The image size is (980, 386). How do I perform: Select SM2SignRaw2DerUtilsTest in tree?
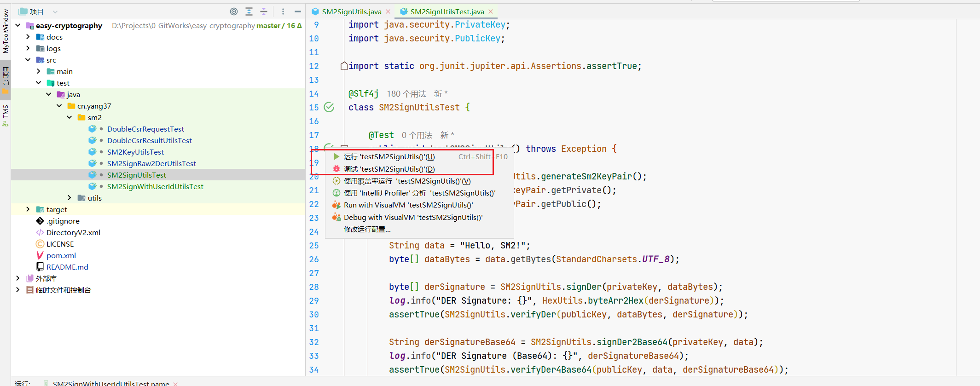151,163
